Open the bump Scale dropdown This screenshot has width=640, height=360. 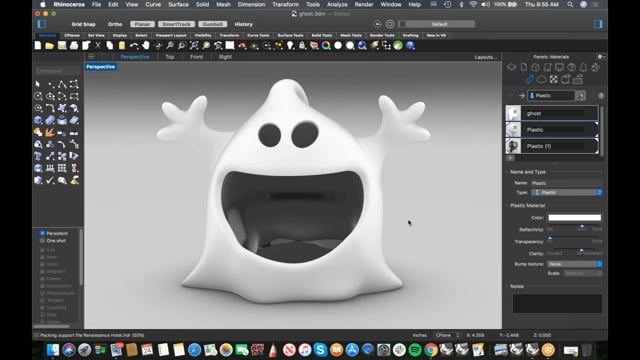click(583, 273)
